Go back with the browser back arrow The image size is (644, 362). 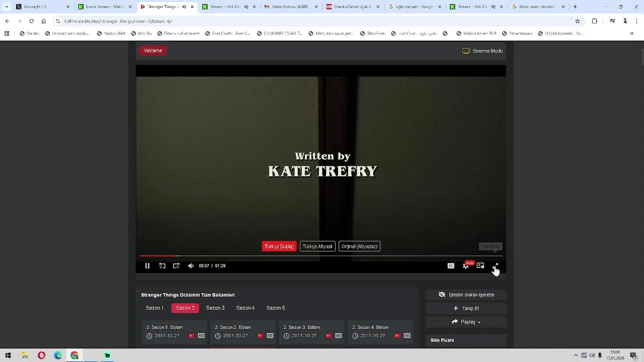pyautogui.click(x=7, y=21)
